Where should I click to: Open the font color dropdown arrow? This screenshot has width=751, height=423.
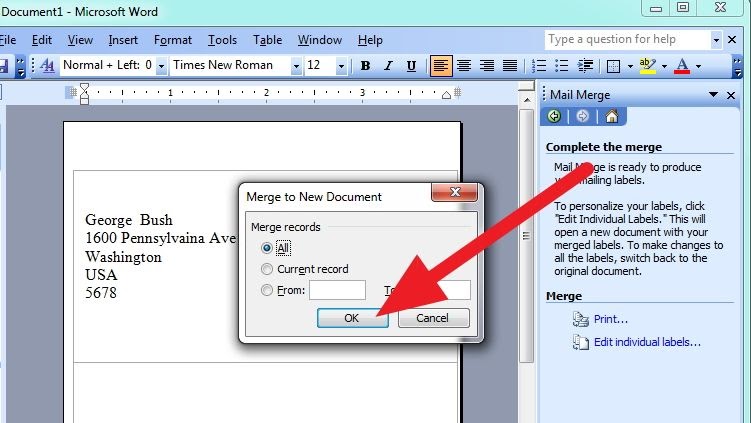(698, 66)
